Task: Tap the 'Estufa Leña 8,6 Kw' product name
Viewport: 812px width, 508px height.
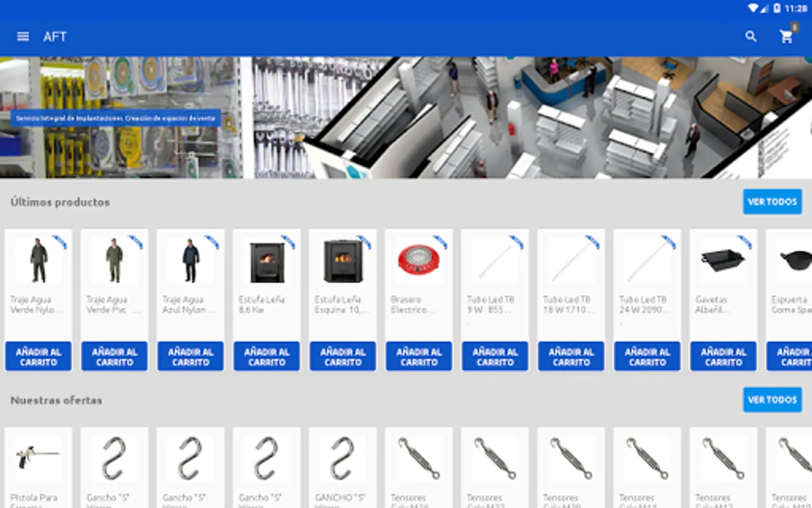Action: coord(261,305)
